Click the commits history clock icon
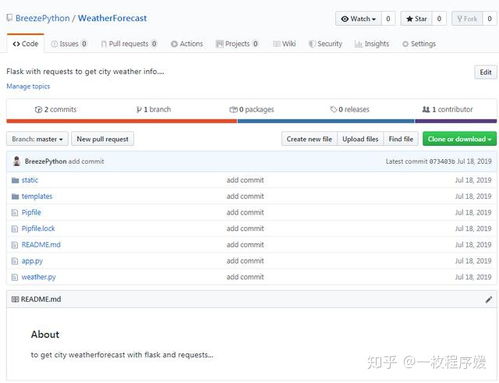Viewport: 499px width, 383px height. pyautogui.click(x=38, y=109)
